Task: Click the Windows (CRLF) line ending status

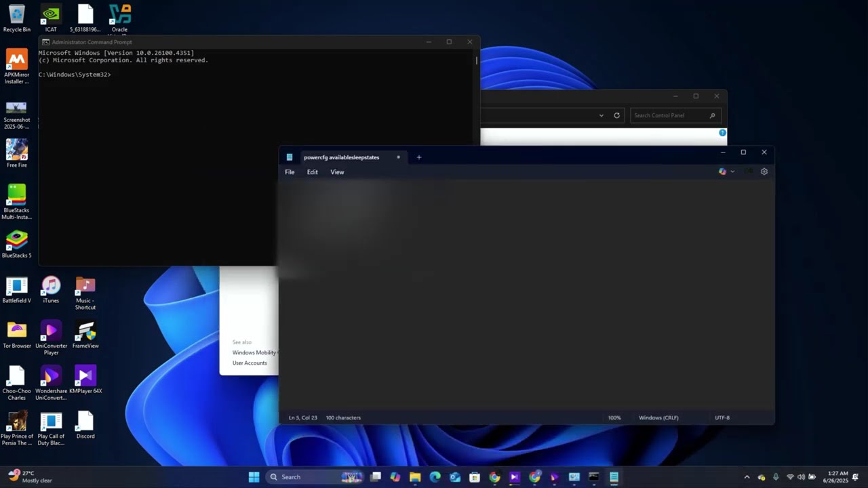Action: (x=658, y=418)
